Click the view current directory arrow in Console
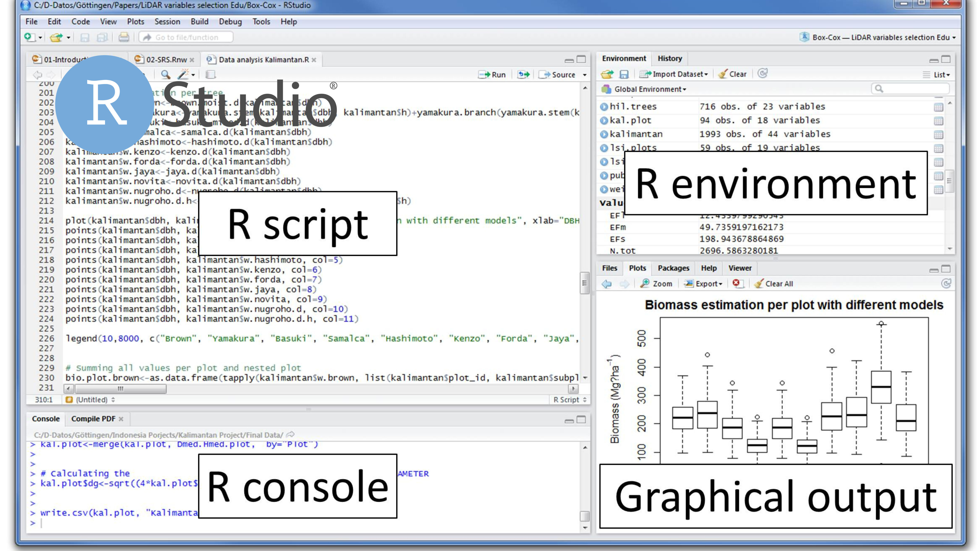Image resolution: width=980 pixels, height=551 pixels. pos(290,434)
